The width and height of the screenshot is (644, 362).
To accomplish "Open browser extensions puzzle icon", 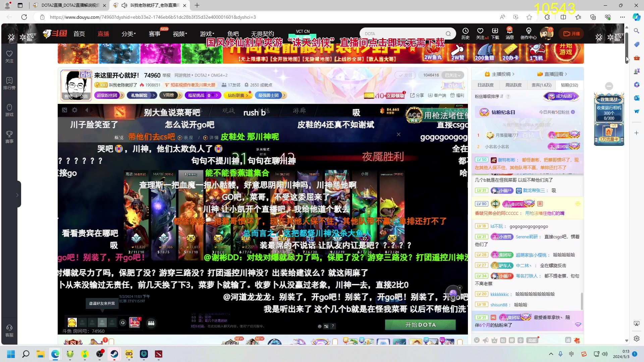I will tap(547, 17).
